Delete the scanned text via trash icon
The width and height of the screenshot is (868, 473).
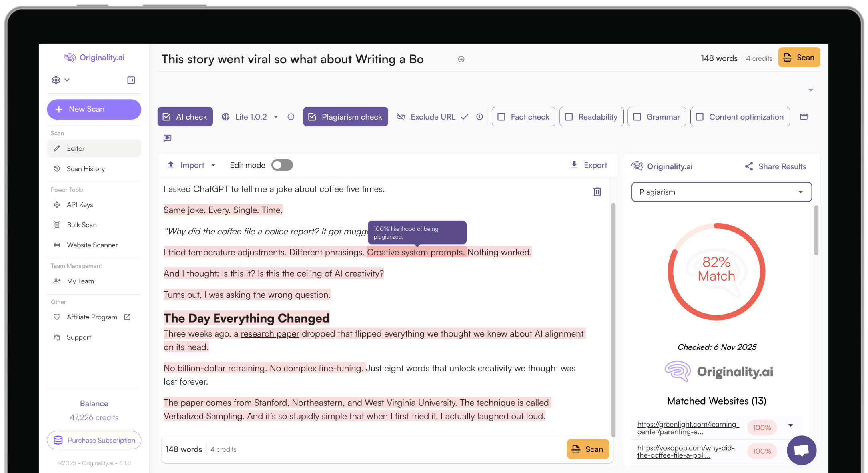[597, 192]
